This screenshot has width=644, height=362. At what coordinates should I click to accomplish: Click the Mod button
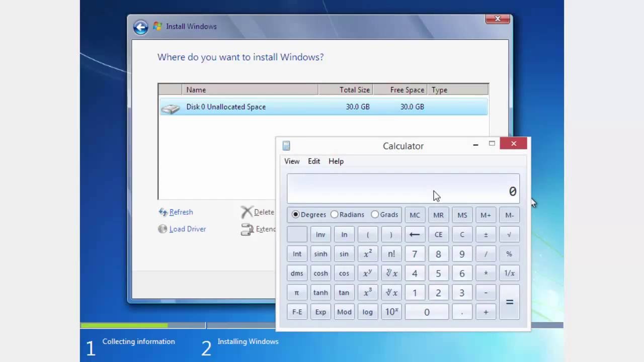click(344, 312)
